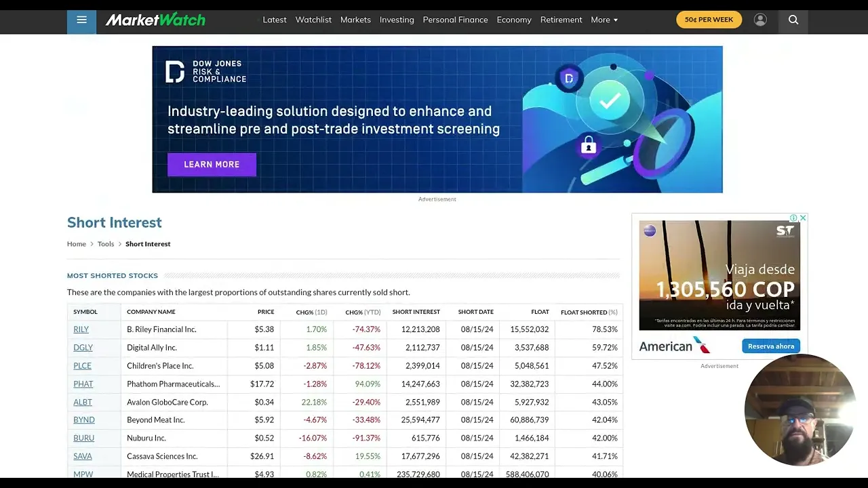The image size is (868, 488).
Task: Click the Dow Jones Risk & Compliance logo
Action: [x=206, y=71]
